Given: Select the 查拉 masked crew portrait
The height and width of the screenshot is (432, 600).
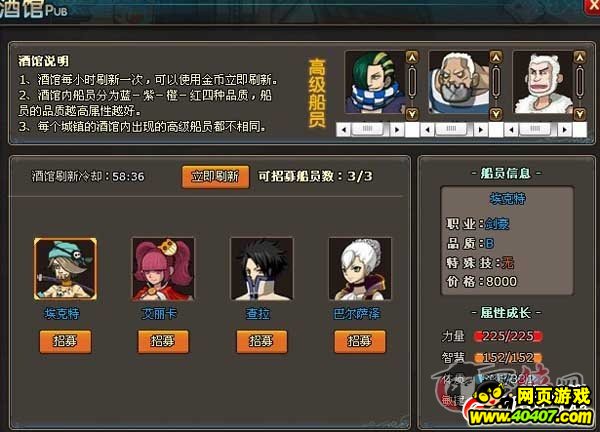Looking at the screenshot, I should point(262,269).
